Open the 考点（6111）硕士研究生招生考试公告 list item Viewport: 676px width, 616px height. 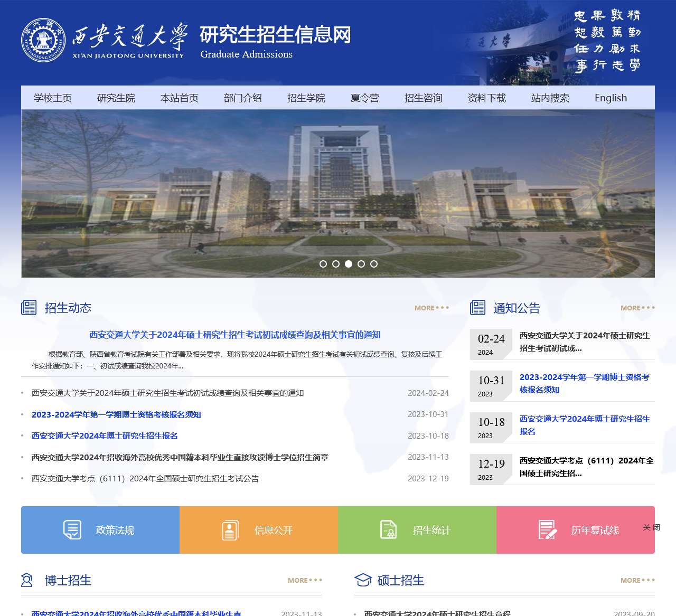[x=145, y=478]
